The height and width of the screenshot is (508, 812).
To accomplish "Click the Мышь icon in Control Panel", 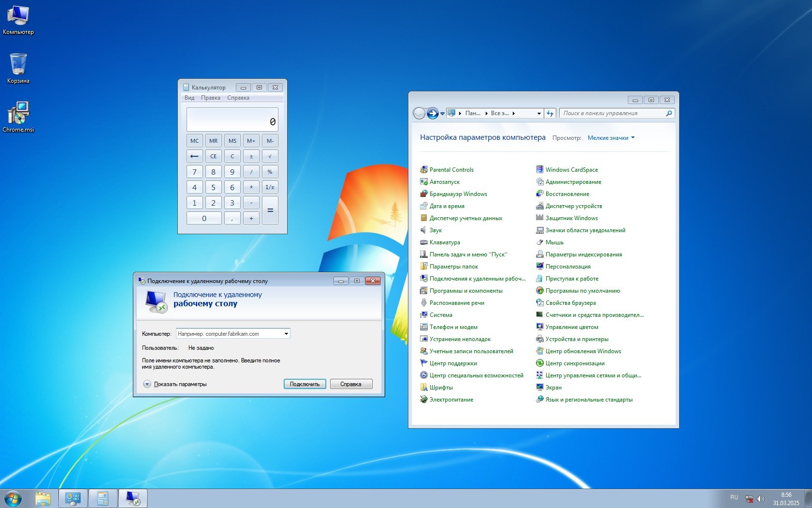I will 540,242.
